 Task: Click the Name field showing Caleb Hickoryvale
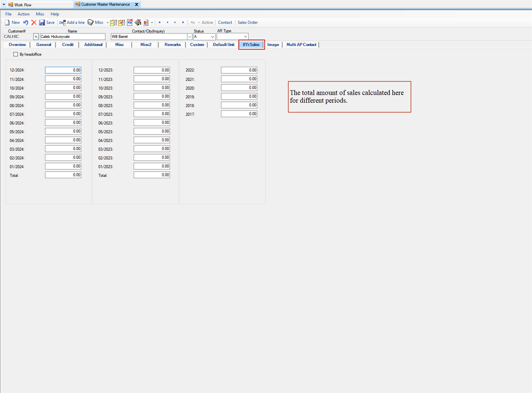click(72, 36)
